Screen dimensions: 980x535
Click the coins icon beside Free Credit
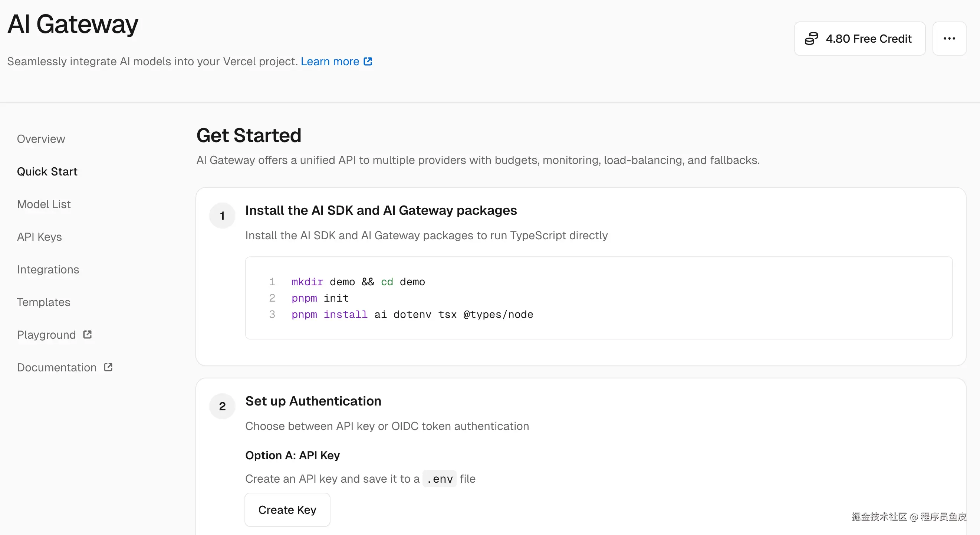[x=811, y=39]
